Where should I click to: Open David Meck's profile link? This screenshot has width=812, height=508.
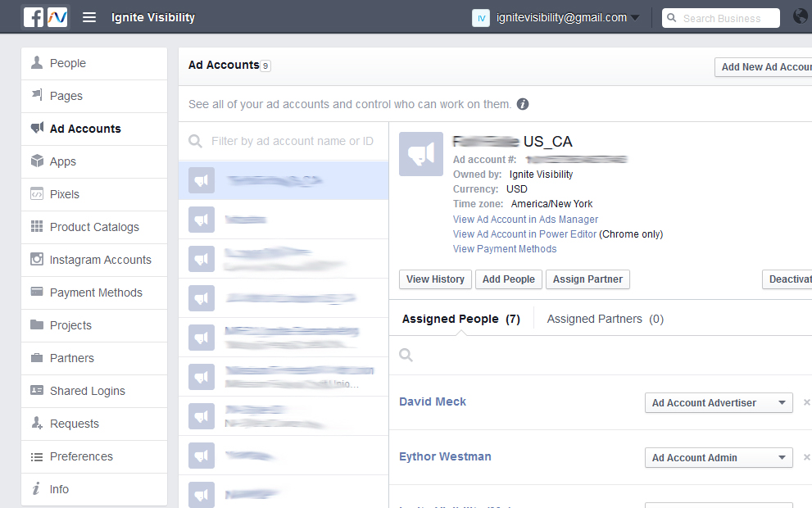point(433,401)
